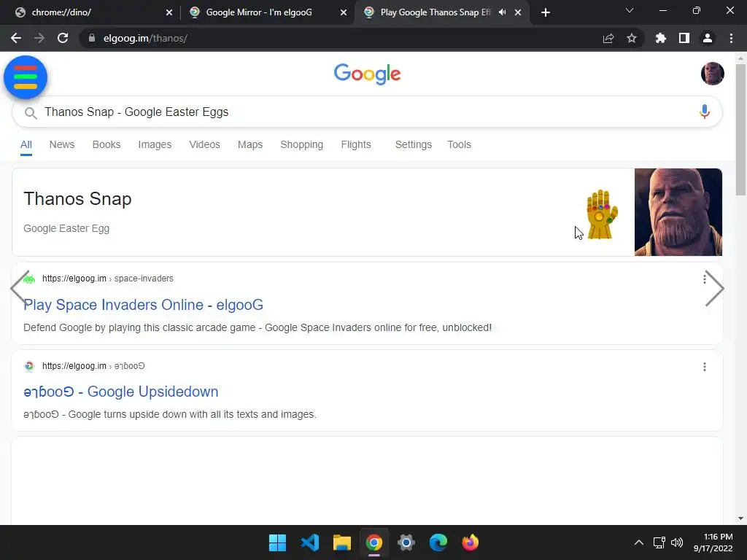Click the left carousel arrow
The width and height of the screenshot is (747, 560).
point(20,287)
